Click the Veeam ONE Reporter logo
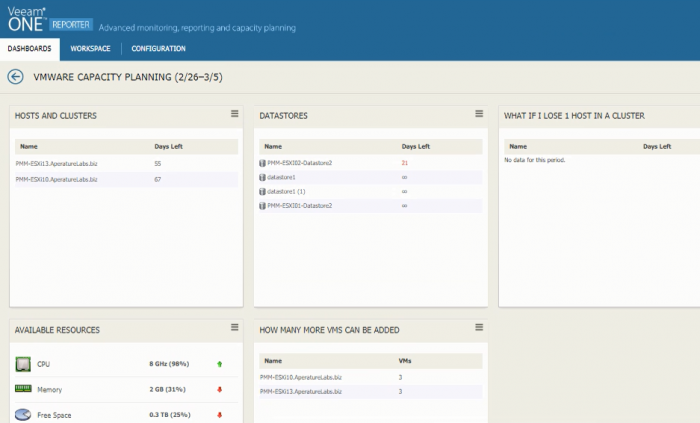The height and width of the screenshot is (423, 700). coord(48,19)
